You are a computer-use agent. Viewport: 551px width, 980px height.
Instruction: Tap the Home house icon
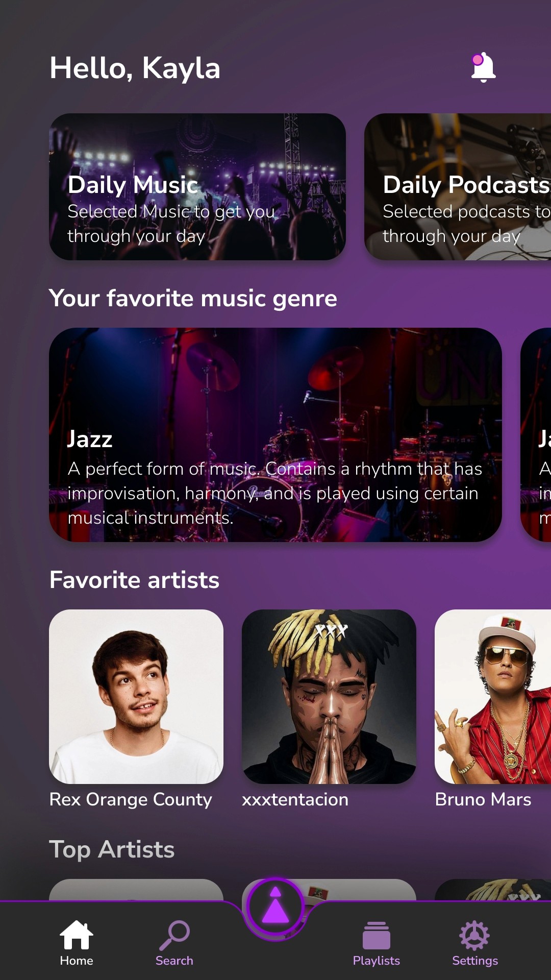coord(77,935)
